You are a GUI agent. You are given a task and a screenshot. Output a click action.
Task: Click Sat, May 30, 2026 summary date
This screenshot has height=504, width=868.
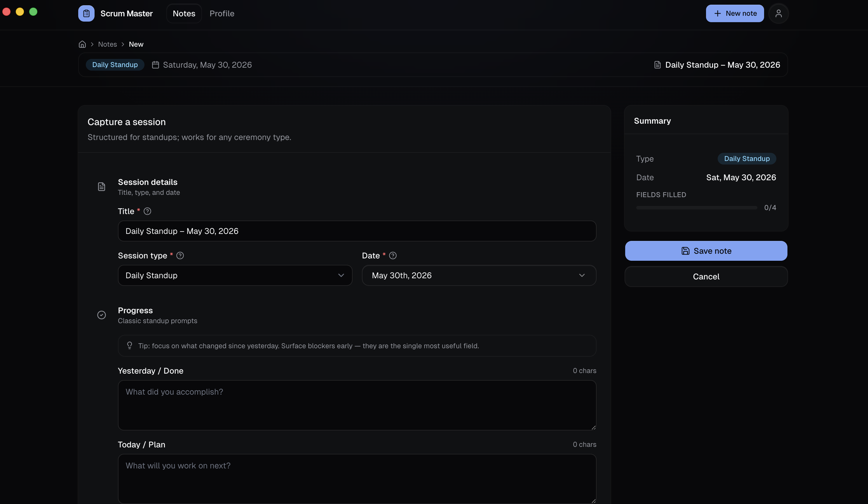click(741, 177)
